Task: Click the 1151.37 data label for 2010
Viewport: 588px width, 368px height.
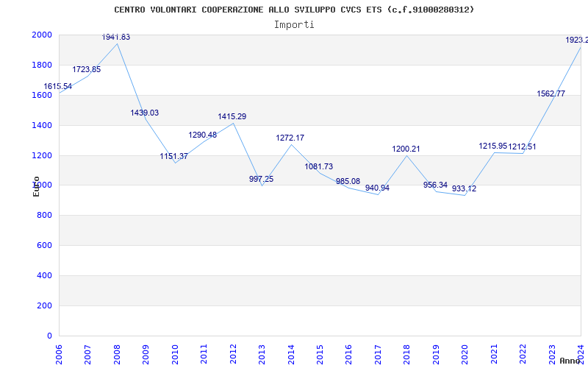Action: click(174, 157)
